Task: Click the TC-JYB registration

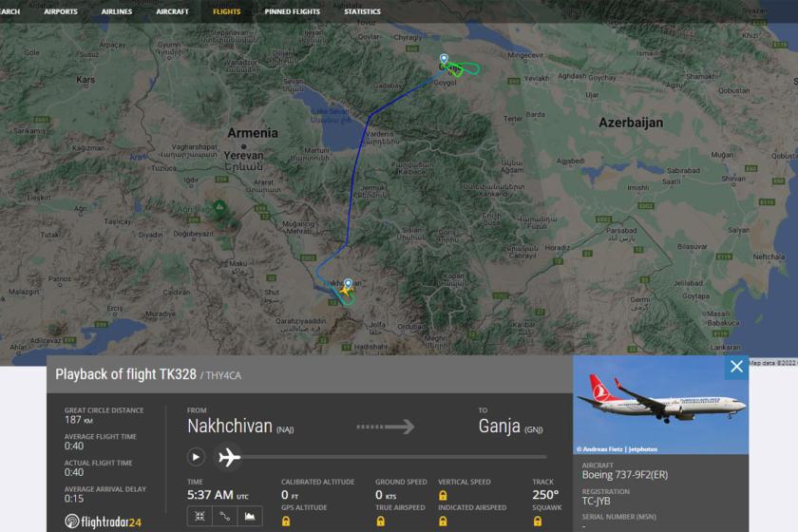Action: [596, 501]
